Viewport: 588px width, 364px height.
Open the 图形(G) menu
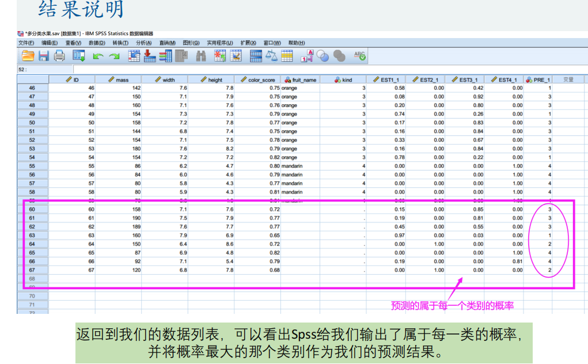tap(191, 43)
